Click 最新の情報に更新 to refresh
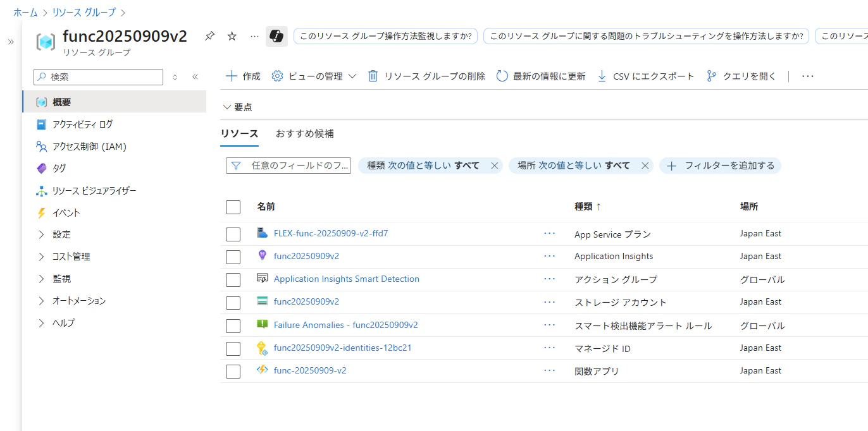Viewport: 868px width, 431px height. [541, 76]
